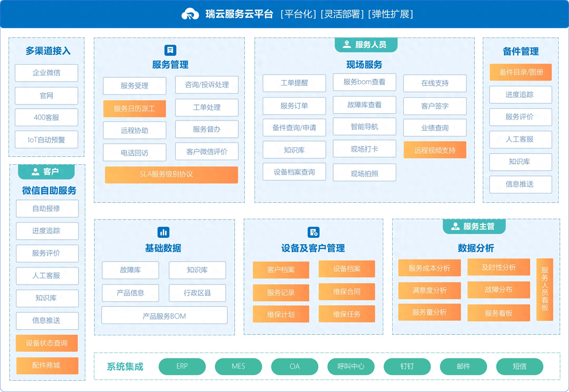Click the 服务人员 worker icon
This screenshot has height=392, width=569.
point(347,44)
